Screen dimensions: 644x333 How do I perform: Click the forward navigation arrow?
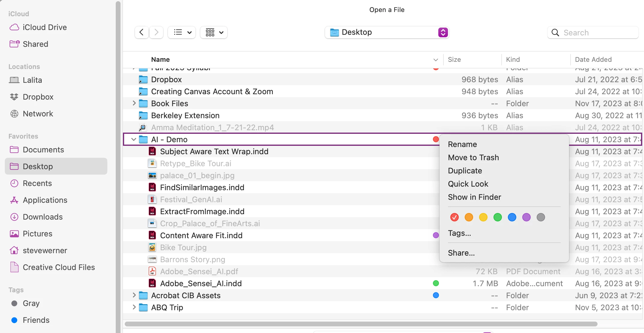[156, 32]
